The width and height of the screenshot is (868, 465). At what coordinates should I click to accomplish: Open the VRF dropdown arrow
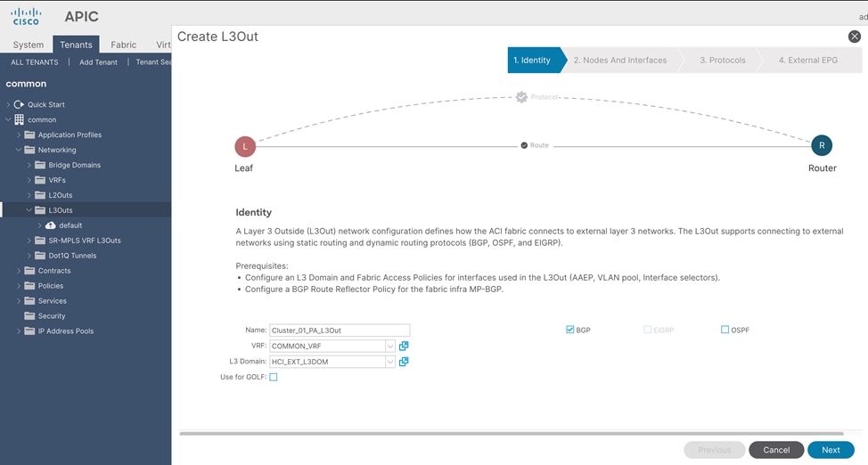[x=390, y=346]
